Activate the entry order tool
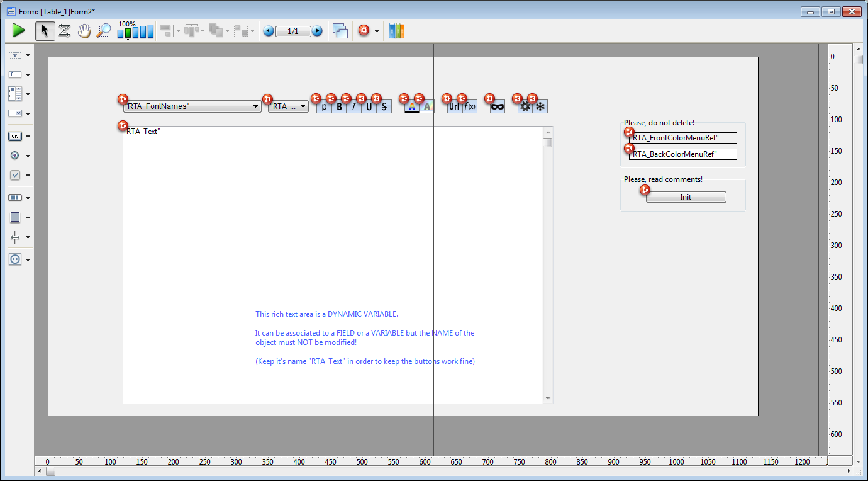The image size is (868, 481). 64,31
